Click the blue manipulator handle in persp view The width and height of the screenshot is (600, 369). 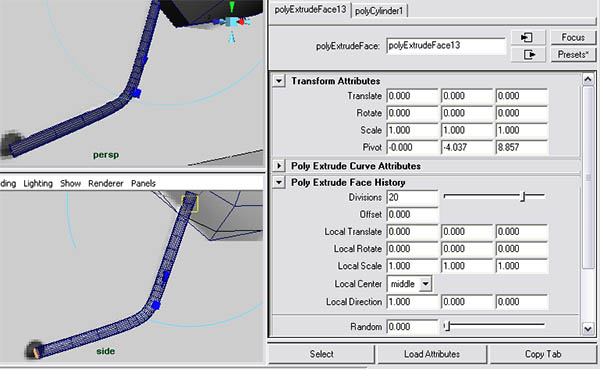(x=137, y=93)
